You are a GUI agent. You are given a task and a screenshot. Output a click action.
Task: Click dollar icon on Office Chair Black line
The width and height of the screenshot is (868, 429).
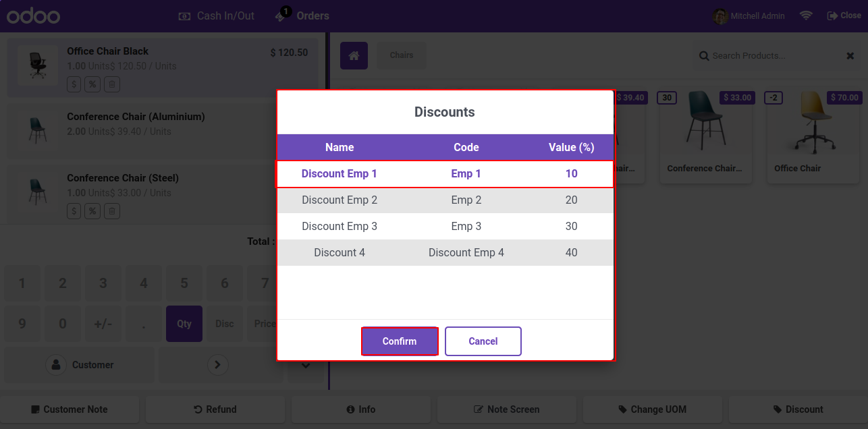tap(74, 84)
